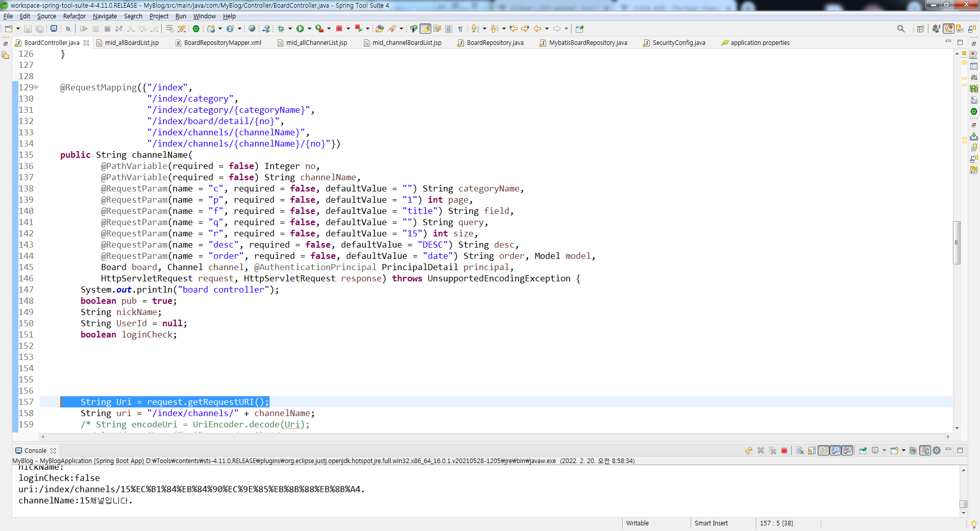
Task: Click the editor horizontal scrollbar right arrow
Action: (x=948, y=437)
